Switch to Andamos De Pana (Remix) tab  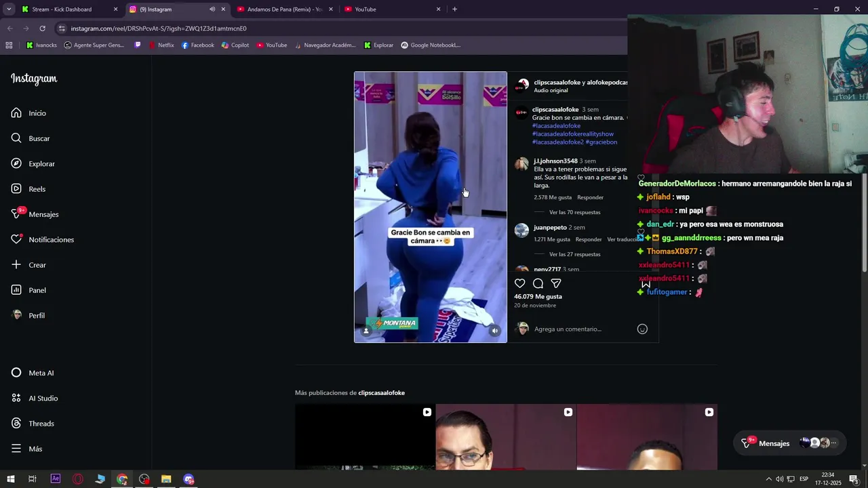284,9
